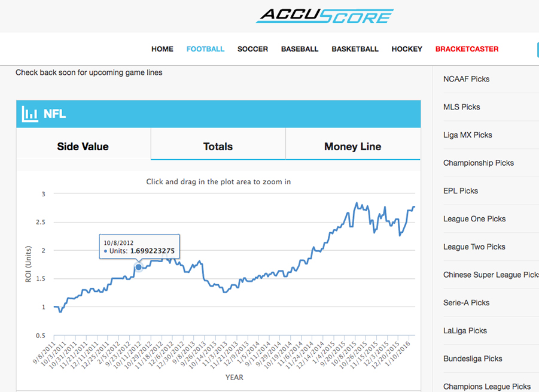The height and width of the screenshot is (392, 539).
Task: View LaLiga Picks
Action: pos(465,330)
